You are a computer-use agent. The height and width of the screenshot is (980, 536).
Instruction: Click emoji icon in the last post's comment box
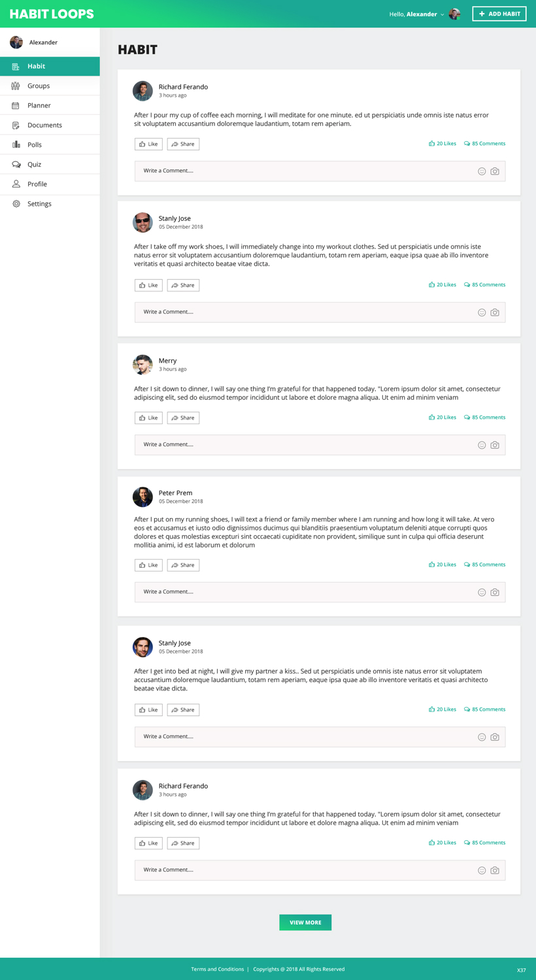pyautogui.click(x=482, y=870)
